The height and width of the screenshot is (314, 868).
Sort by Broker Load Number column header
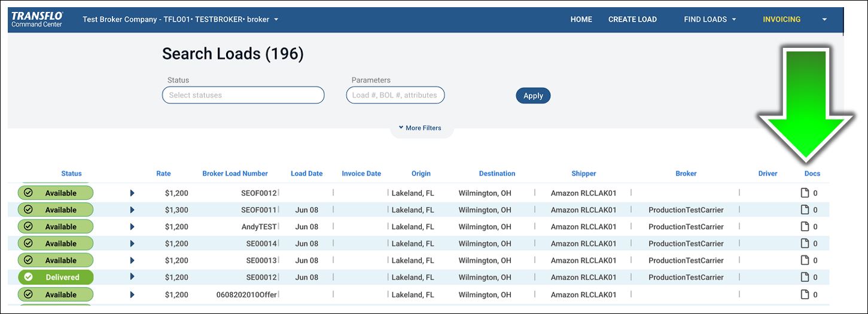[235, 173]
